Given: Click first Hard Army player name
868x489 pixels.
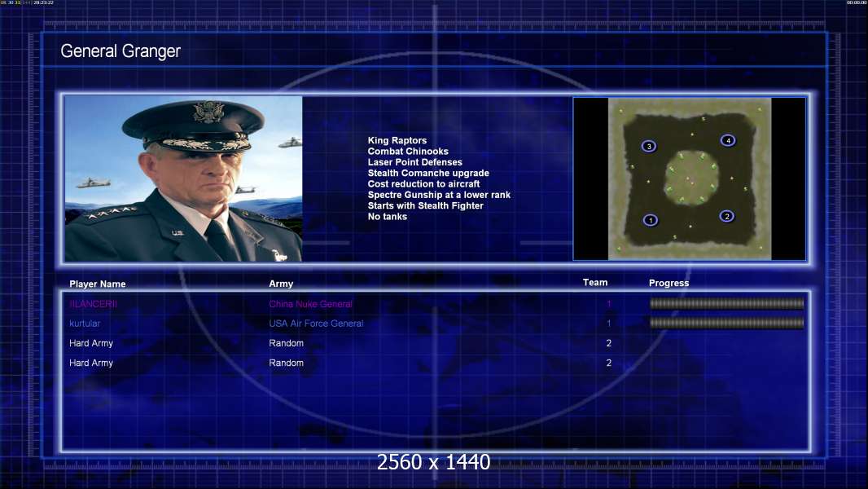Looking at the screenshot, I should 90,343.
